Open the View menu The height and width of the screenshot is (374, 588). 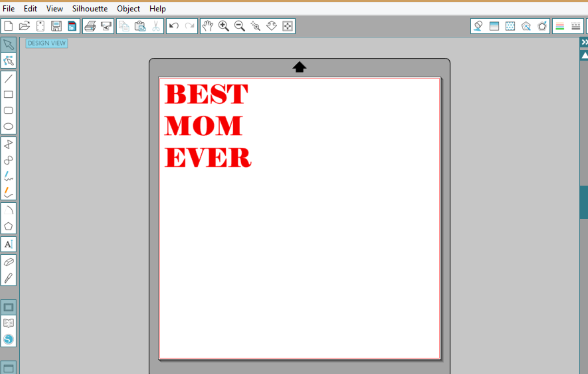pos(54,9)
